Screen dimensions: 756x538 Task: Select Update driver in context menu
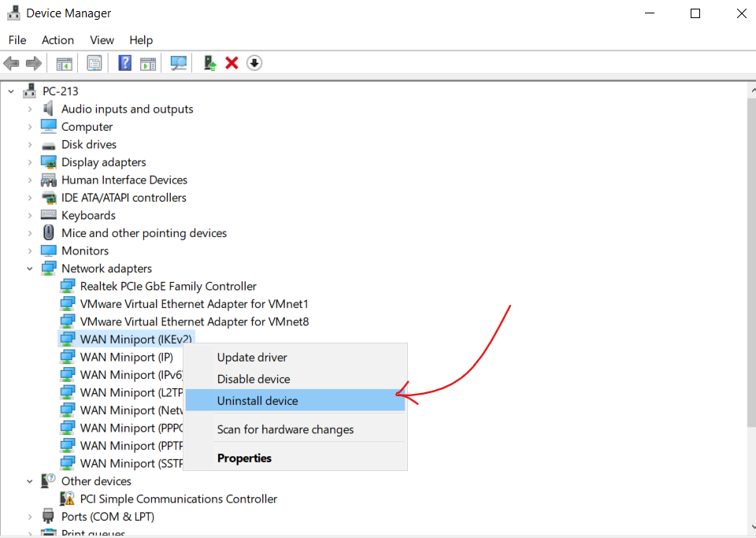(x=252, y=358)
